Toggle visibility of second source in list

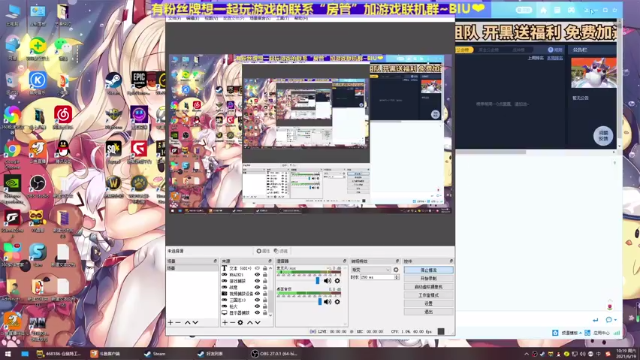(x=257, y=275)
